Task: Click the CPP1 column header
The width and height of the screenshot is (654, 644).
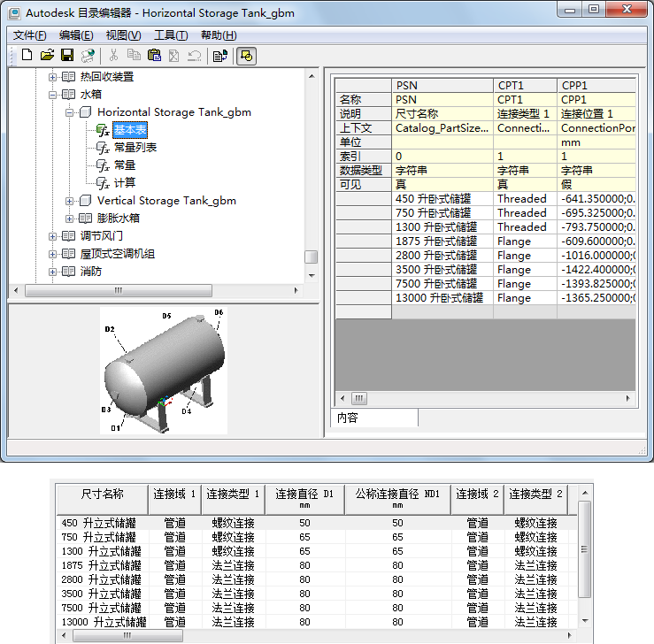Action: click(x=596, y=86)
